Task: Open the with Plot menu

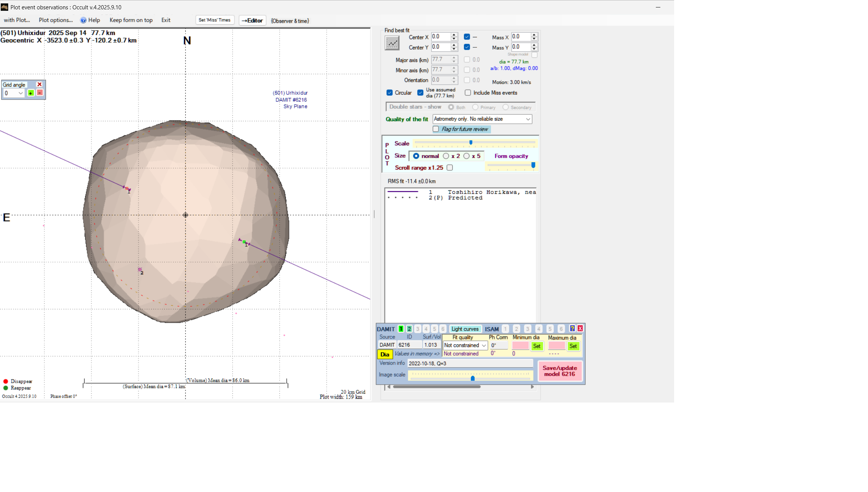Action: [x=17, y=20]
